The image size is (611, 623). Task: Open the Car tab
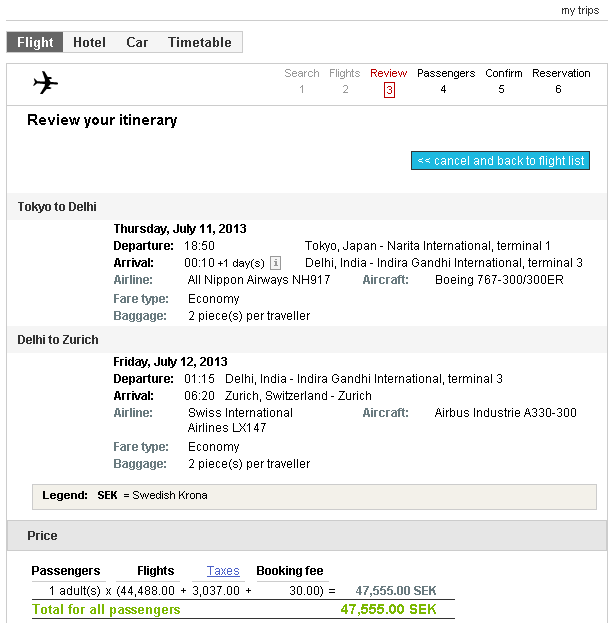[x=137, y=42]
